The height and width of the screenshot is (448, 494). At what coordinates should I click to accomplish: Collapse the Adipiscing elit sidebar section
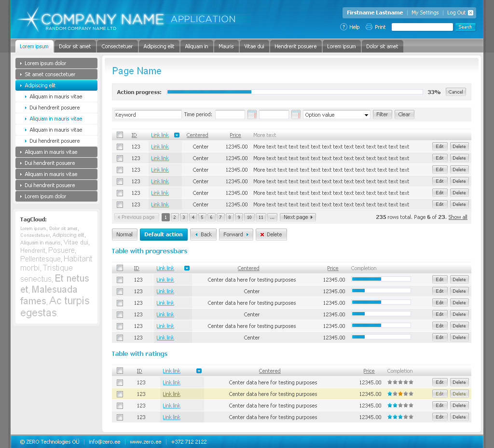56,85
